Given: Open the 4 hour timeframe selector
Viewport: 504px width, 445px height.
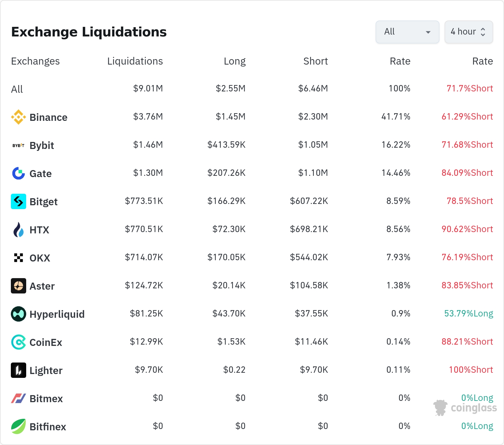Looking at the screenshot, I should (463, 32).
